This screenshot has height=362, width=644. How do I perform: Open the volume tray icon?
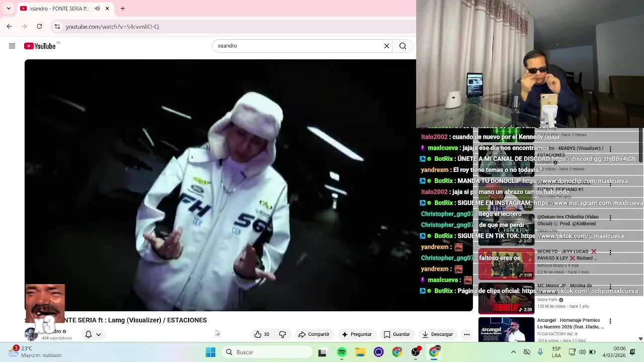point(582,352)
